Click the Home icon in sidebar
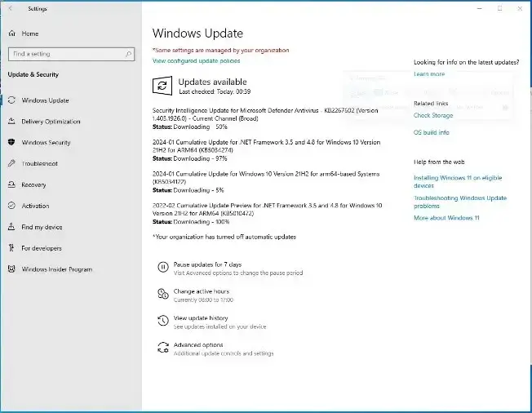This screenshot has width=532, height=413. click(12, 33)
